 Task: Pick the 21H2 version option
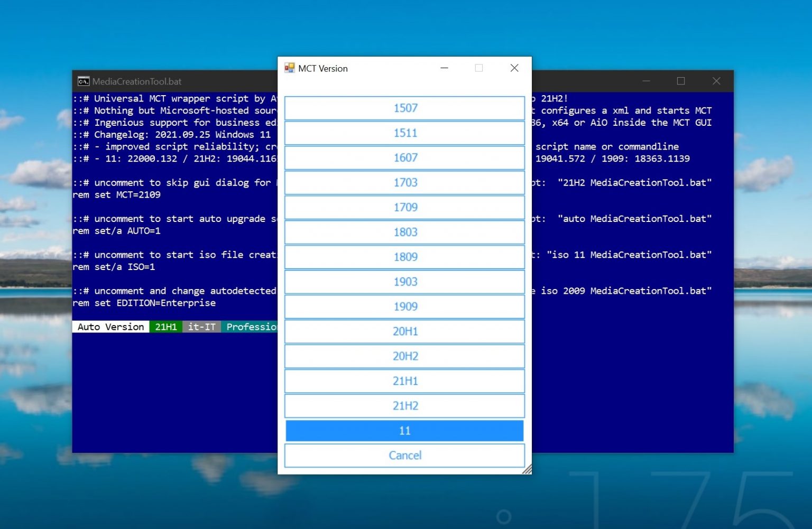404,406
